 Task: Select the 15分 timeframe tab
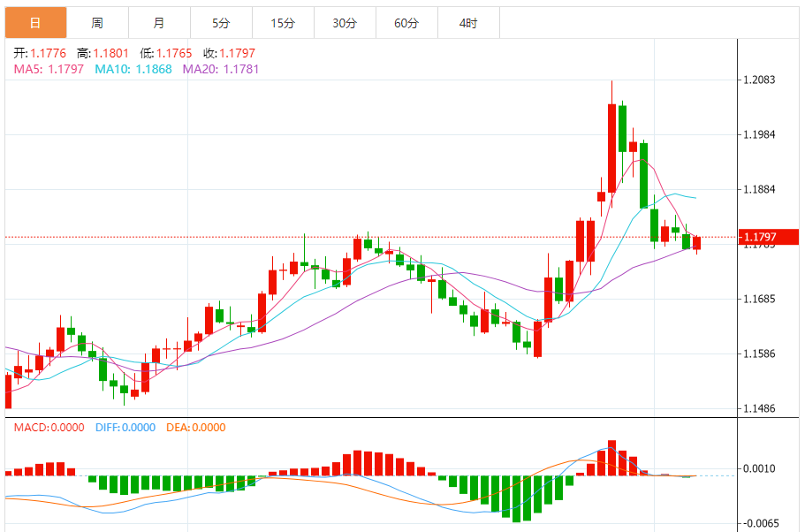pyautogui.click(x=283, y=23)
